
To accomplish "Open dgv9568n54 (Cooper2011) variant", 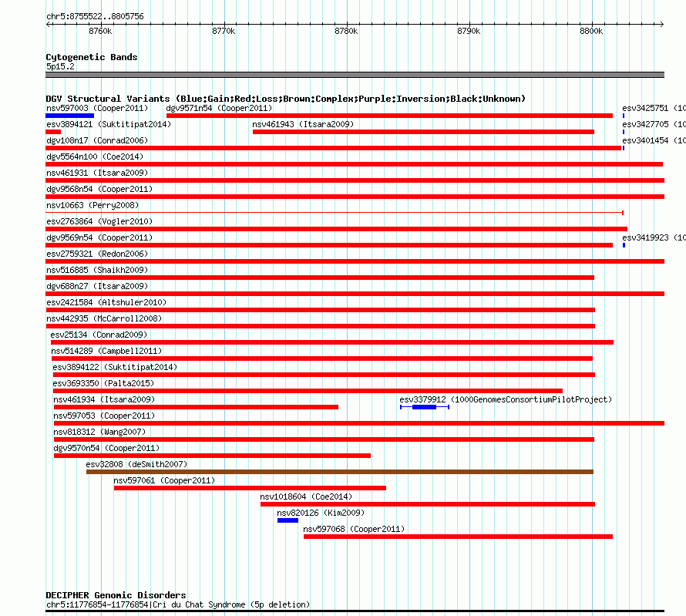I will [x=99, y=189].
